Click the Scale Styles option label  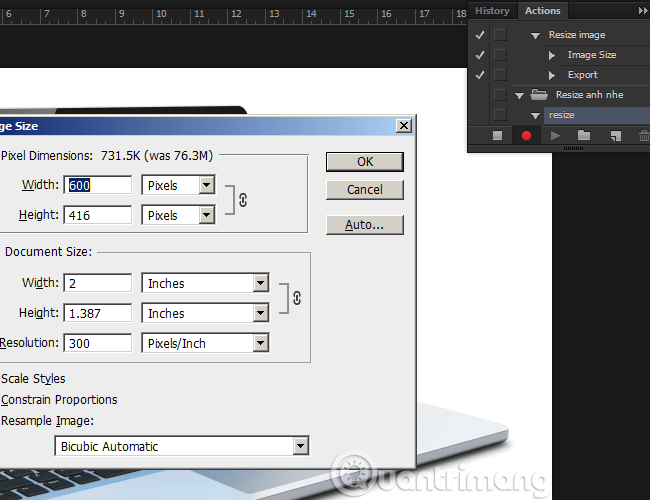point(33,379)
